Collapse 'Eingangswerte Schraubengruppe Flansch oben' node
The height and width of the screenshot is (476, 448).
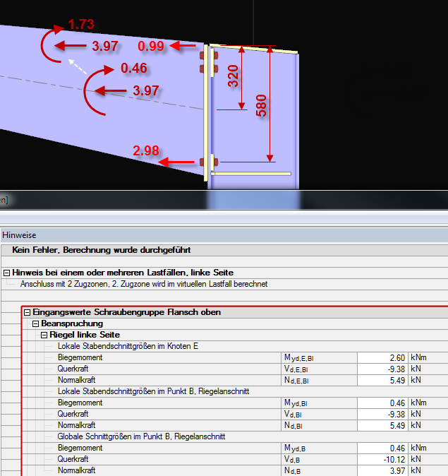(27, 312)
